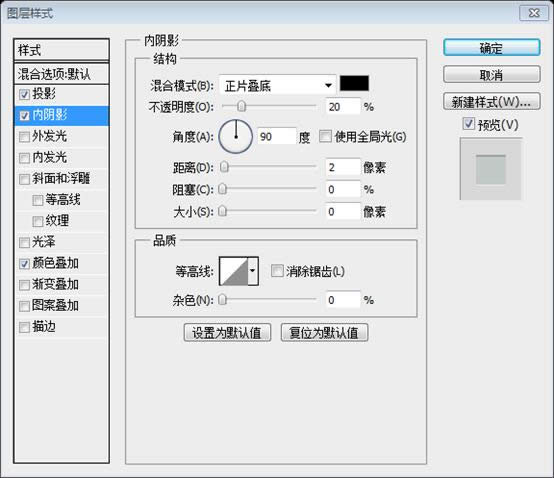Click the style preview thumbnail
This screenshot has width=554, height=478.
click(491, 169)
